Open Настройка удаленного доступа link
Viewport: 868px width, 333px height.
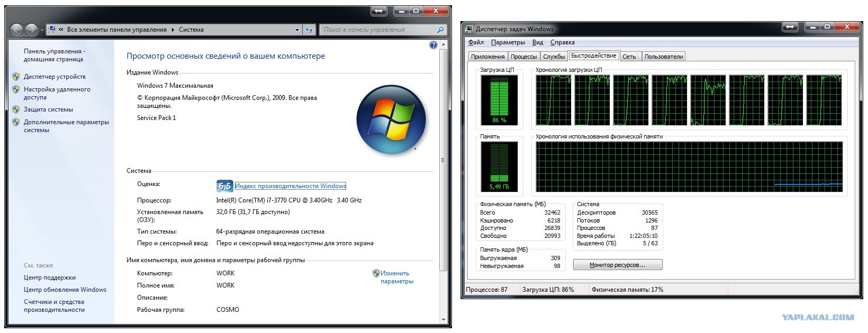(x=57, y=94)
